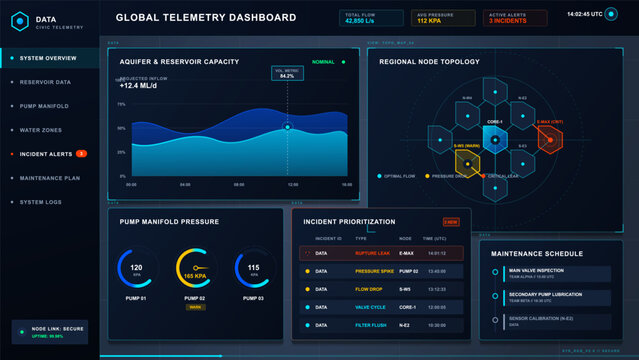Click the red NEW badge in Incident Prioritization
The width and height of the screenshot is (639, 360).
(x=451, y=222)
